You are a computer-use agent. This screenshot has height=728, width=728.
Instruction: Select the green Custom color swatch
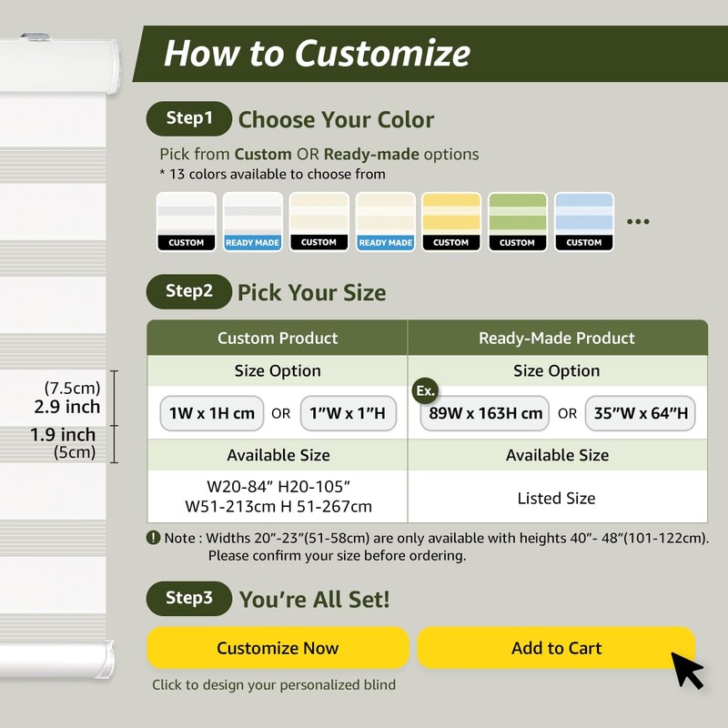(x=518, y=221)
